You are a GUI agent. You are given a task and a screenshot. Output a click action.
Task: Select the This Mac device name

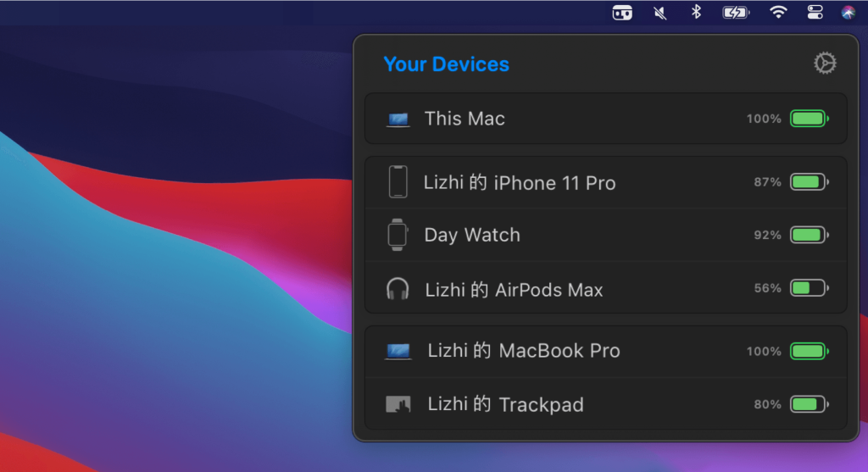tap(465, 119)
